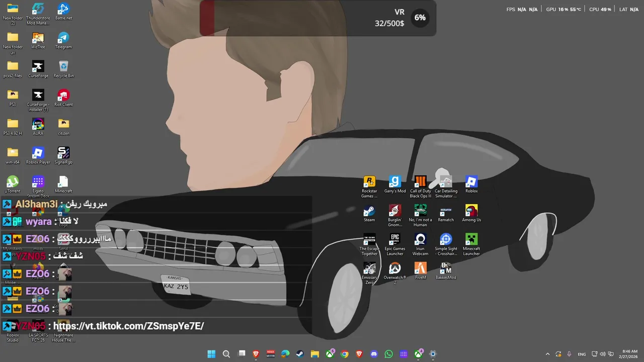Open the Recycle Bin
This screenshot has width=644, height=362.
[63, 69]
